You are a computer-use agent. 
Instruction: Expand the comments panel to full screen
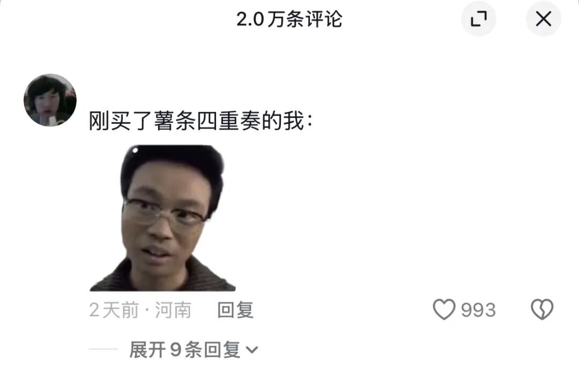(479, 19)
